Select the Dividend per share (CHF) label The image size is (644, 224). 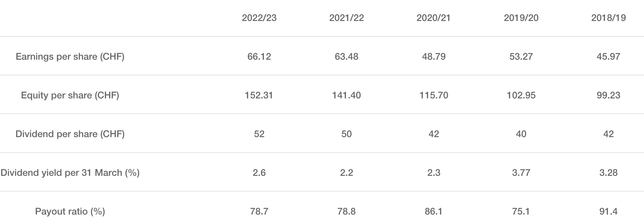70,134
